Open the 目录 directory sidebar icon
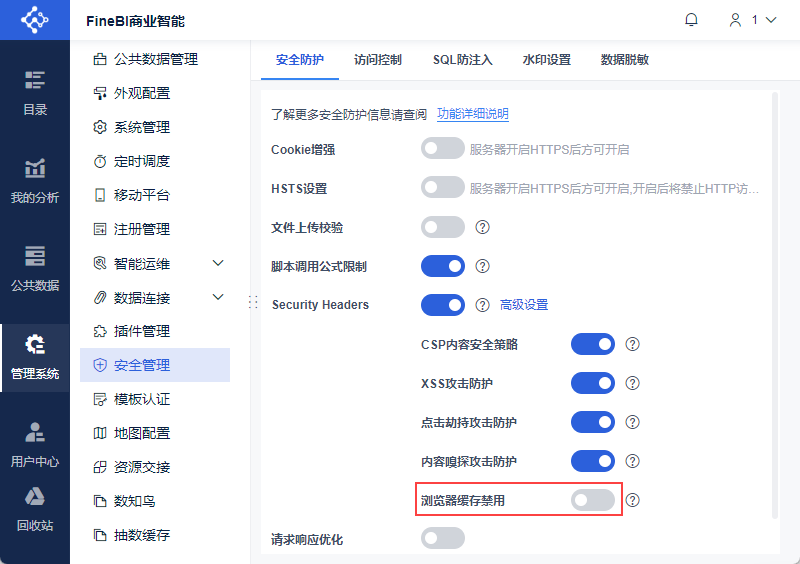 (x=35, y=92)
